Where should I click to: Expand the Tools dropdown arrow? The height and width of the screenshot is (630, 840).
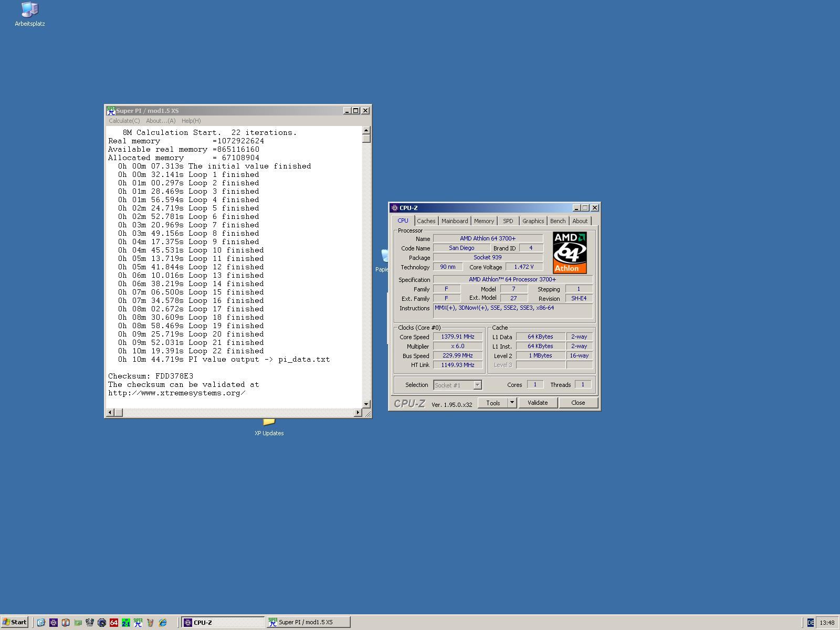click(x=512, y=403)
